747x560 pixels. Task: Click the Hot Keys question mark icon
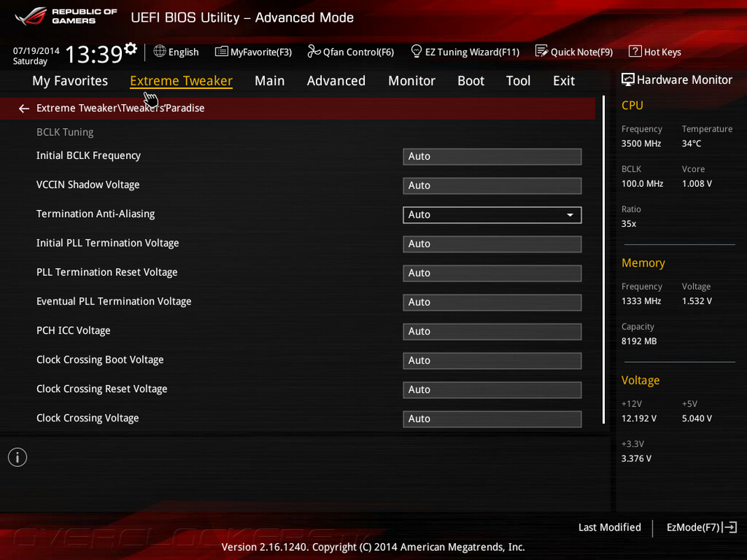tap(634, 51)
